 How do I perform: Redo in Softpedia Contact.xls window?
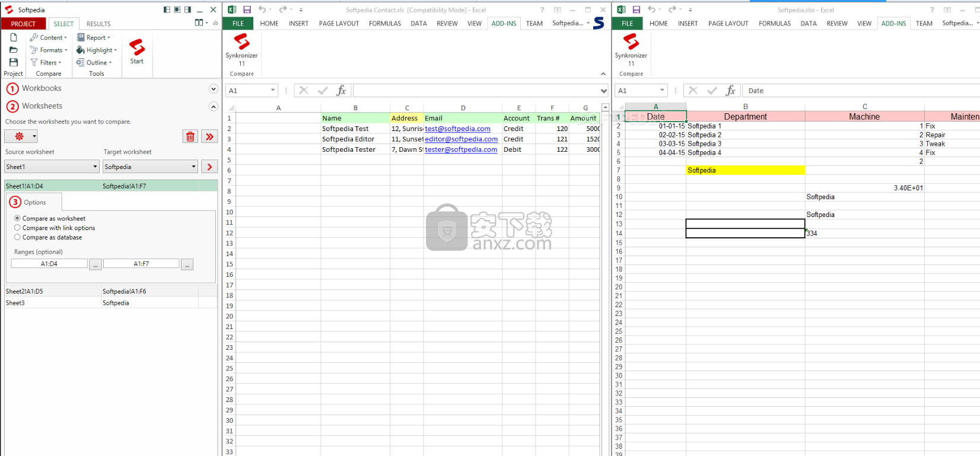283,9
